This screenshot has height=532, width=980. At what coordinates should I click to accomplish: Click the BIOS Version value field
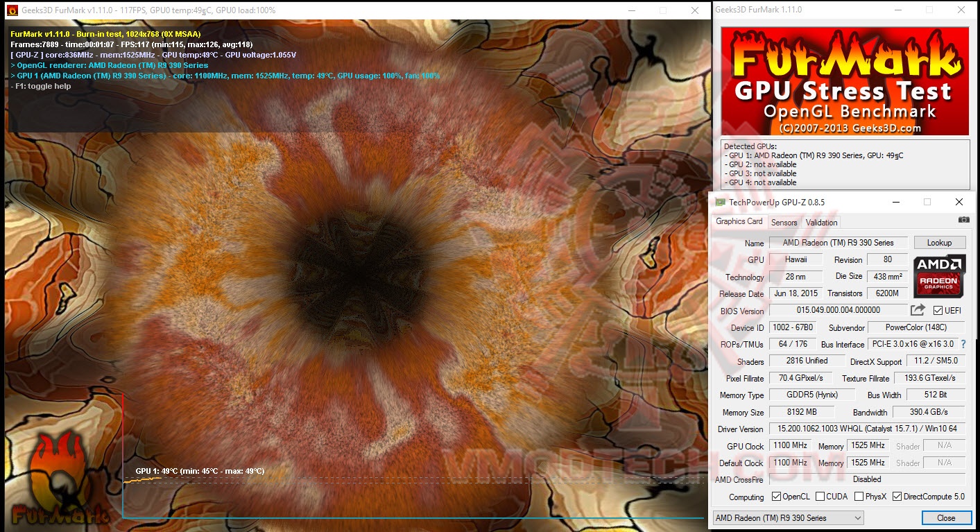point(839,311)
